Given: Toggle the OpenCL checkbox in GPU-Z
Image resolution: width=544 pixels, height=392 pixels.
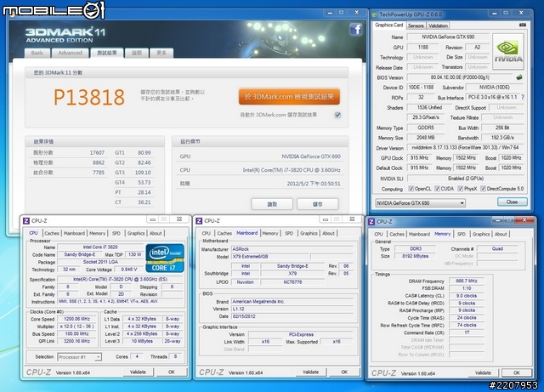Looking at the screenshot, I should (411, 189).
